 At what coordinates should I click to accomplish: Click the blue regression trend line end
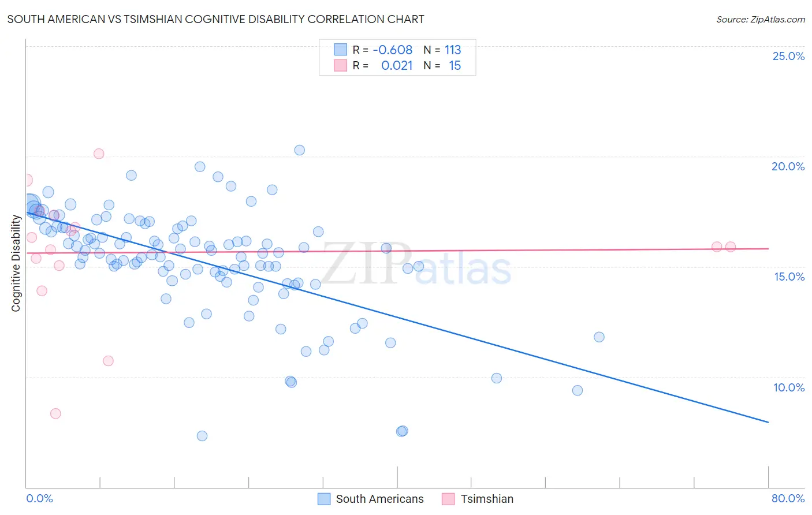[768, 422]
